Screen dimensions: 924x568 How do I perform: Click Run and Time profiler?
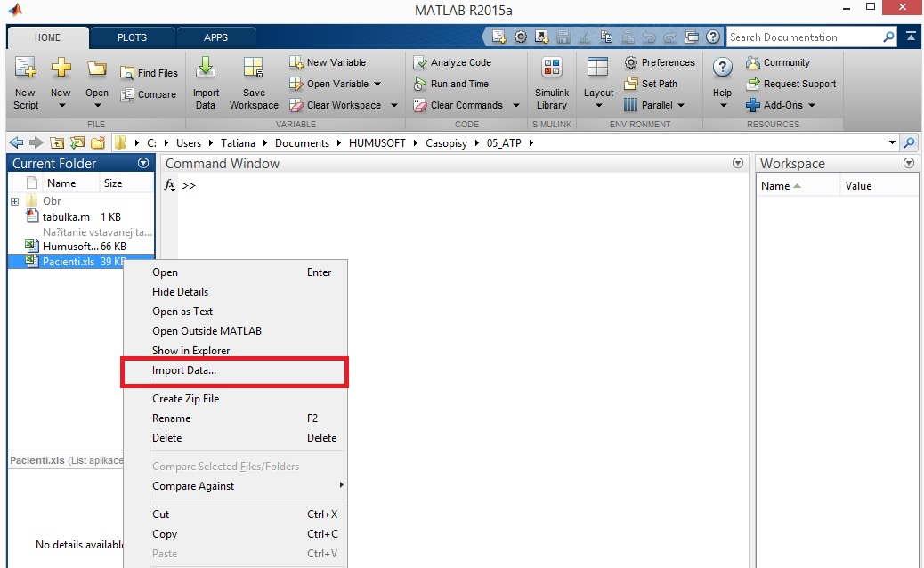tap(451, 84)
